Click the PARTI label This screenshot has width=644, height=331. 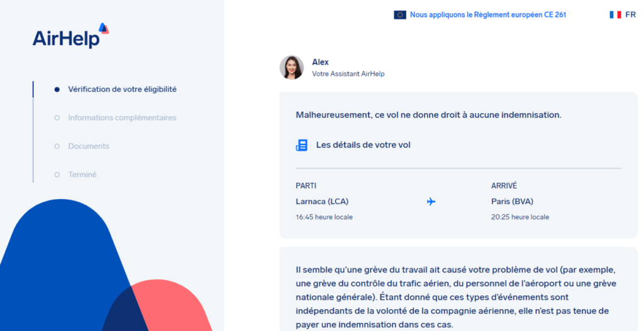(x=306, y=186)
